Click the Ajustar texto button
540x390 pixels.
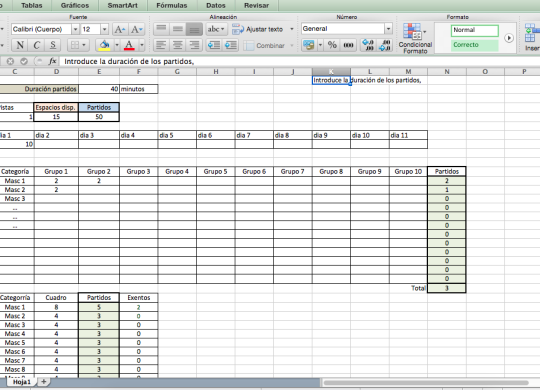pyautogui.click(x=258, y=29)
